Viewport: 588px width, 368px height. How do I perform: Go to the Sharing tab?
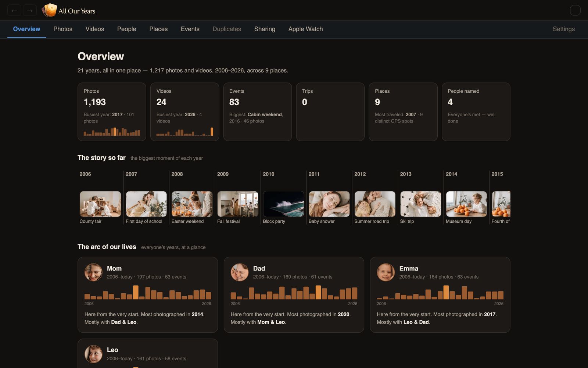click(x=265, y=29)
